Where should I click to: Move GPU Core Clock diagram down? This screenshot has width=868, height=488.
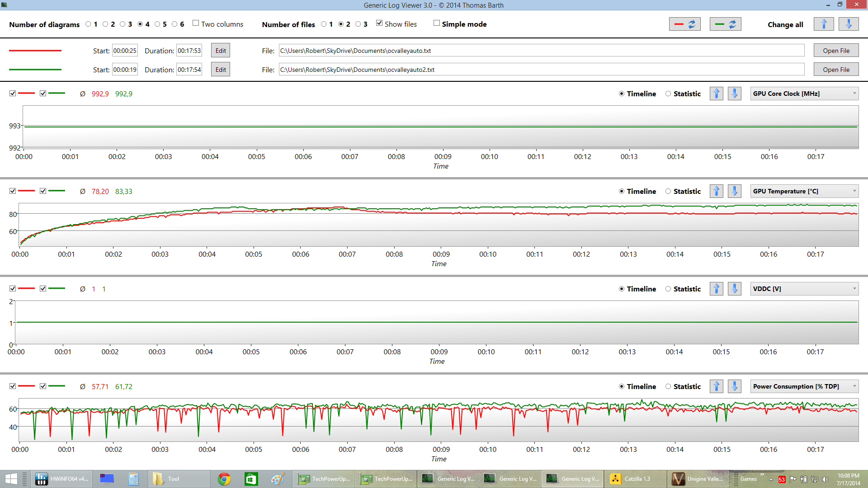(x=735, y=94)
